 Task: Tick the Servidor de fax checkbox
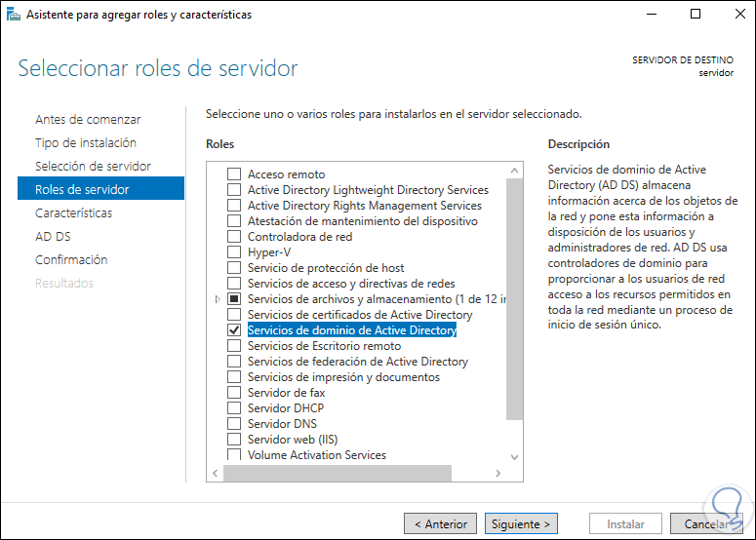click(x=234, y=393)
